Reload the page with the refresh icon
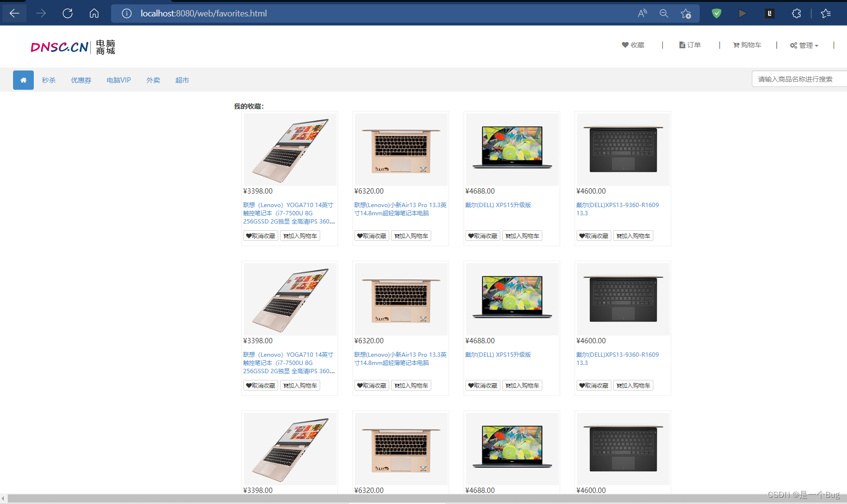847x504 pixels. [x=68, y=14]
